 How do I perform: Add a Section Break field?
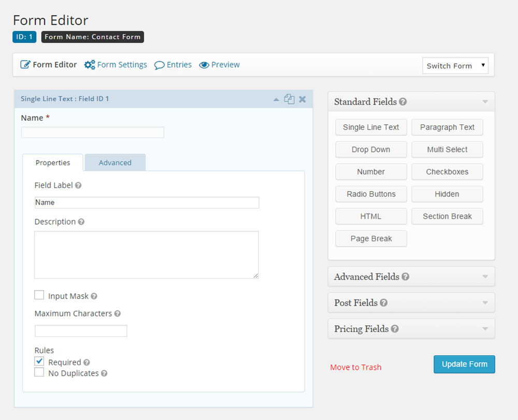pyautogui.click(x=447, y=216)
